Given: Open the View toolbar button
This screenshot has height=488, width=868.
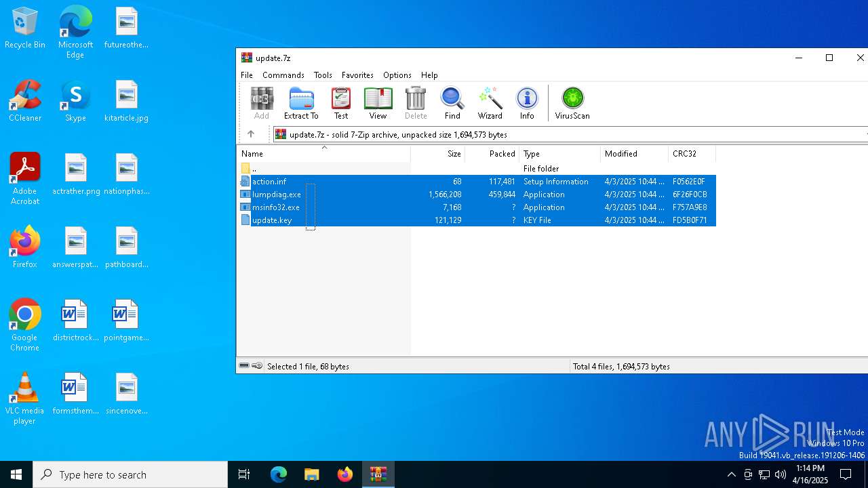Looking at the screenshot, I should [x=378, y=104].
